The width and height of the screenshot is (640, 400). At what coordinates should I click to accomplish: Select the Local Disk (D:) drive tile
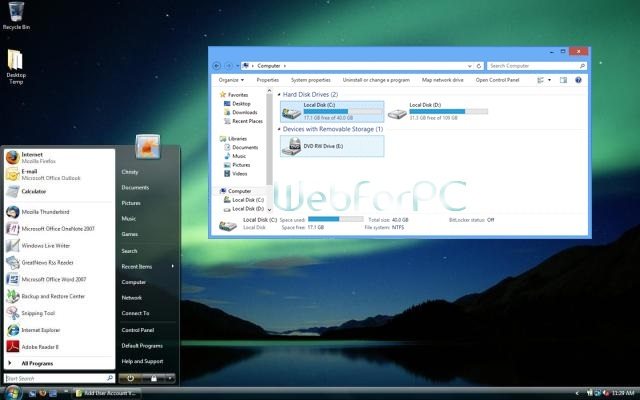coord(438,111)
